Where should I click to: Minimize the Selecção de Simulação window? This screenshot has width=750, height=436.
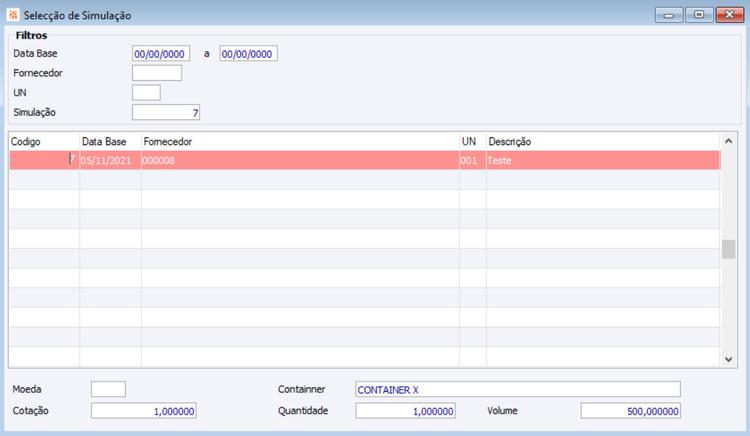pos(669,15)
